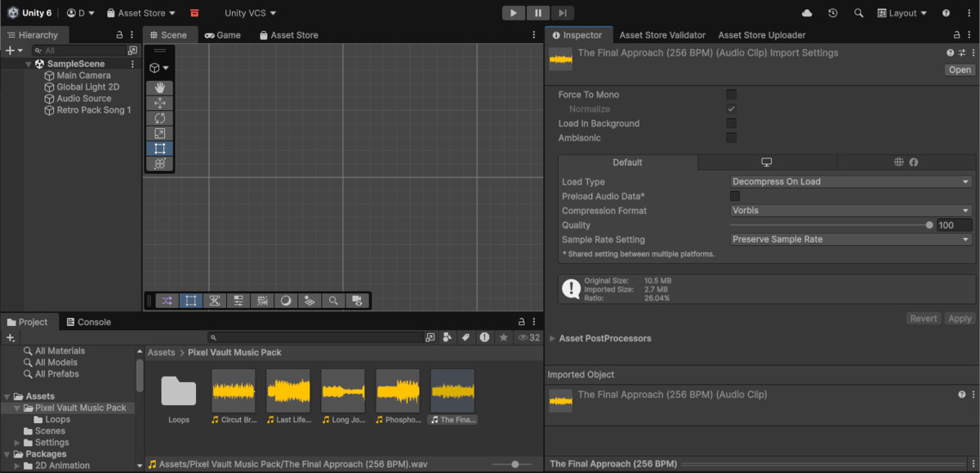Click the cloud services icon

pyautogui.click(x=807, y=13)
